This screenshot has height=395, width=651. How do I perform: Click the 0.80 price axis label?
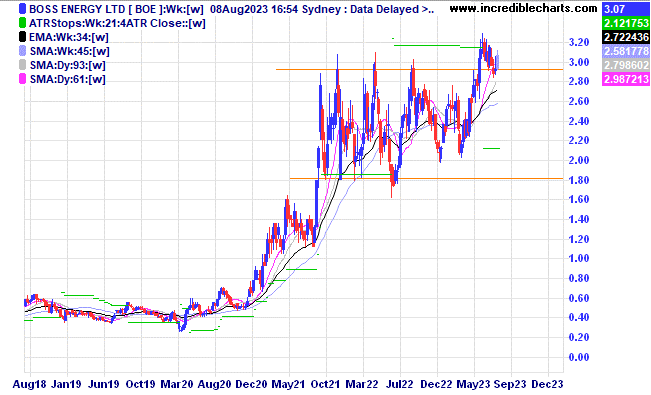[579, 278]
